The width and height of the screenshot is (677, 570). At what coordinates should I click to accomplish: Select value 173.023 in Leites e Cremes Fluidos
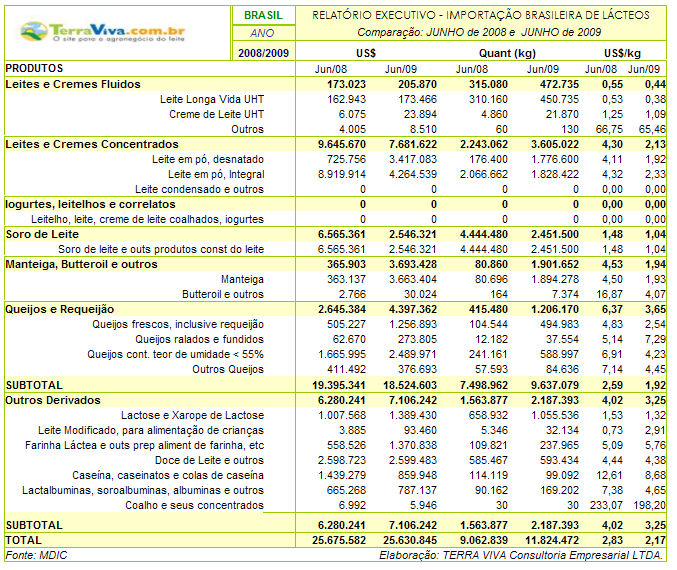tap(346, 84)
